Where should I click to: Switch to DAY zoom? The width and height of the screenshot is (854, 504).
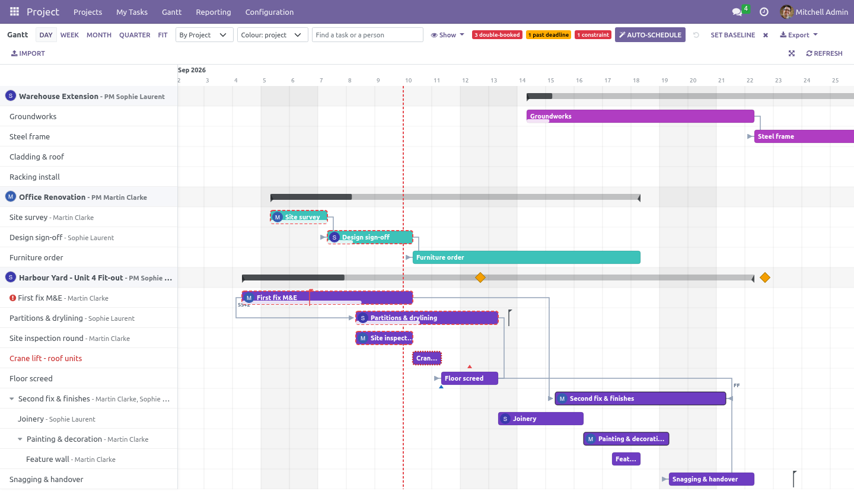coord(46,35)
